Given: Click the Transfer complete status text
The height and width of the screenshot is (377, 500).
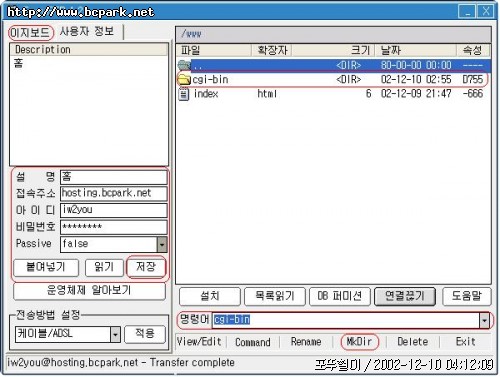Looking at the screenshot, I should 192,363.
